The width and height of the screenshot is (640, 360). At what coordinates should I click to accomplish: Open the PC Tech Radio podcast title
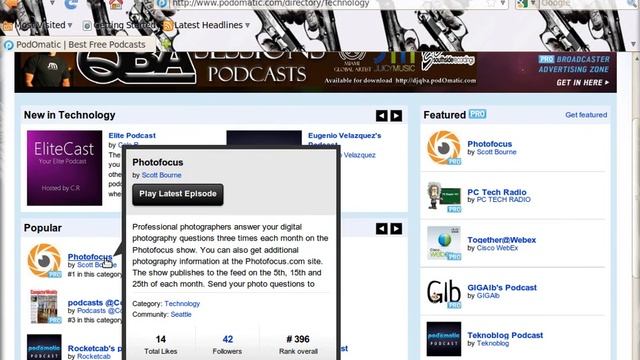pos(497,192)
